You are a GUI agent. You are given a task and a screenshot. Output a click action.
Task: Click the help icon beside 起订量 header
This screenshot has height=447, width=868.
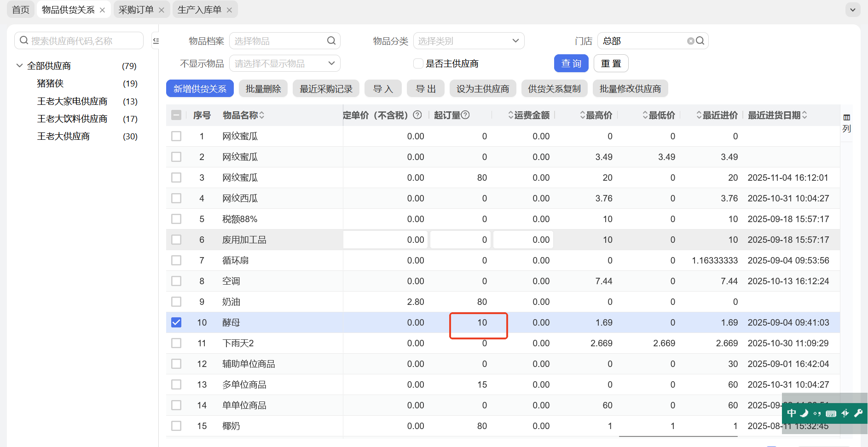tap(465, 115)
